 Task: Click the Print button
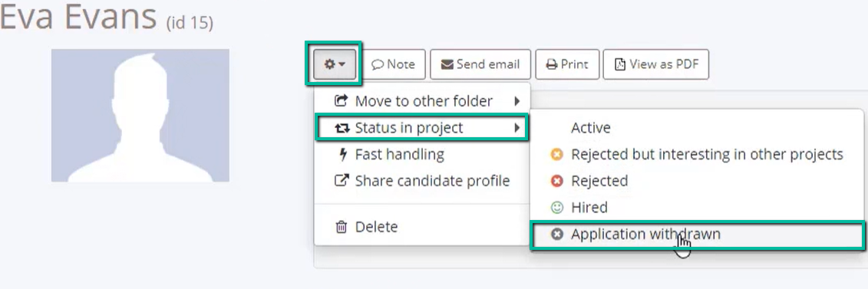[x=567, y=64]
